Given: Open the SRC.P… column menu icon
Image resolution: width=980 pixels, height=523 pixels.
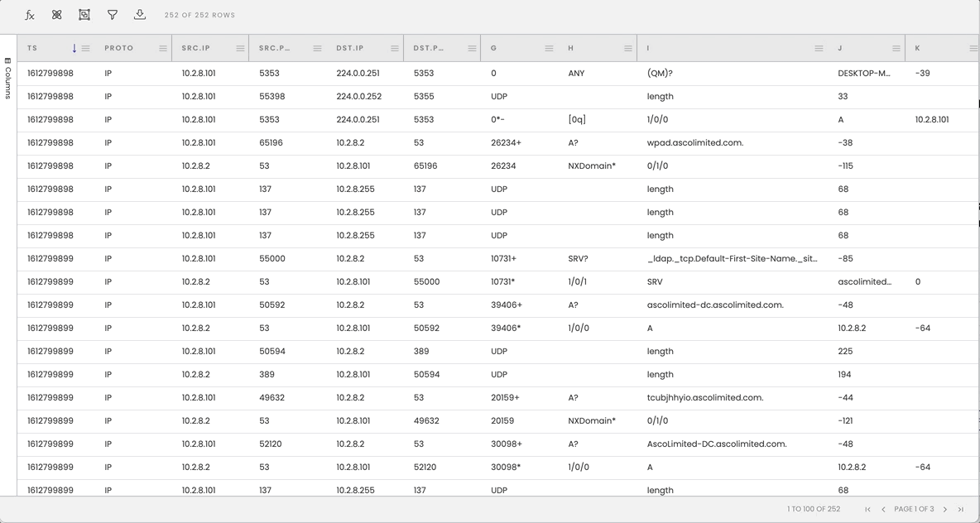Looking at the screenshot, I should pyautogui.click(x=318, y=48).
